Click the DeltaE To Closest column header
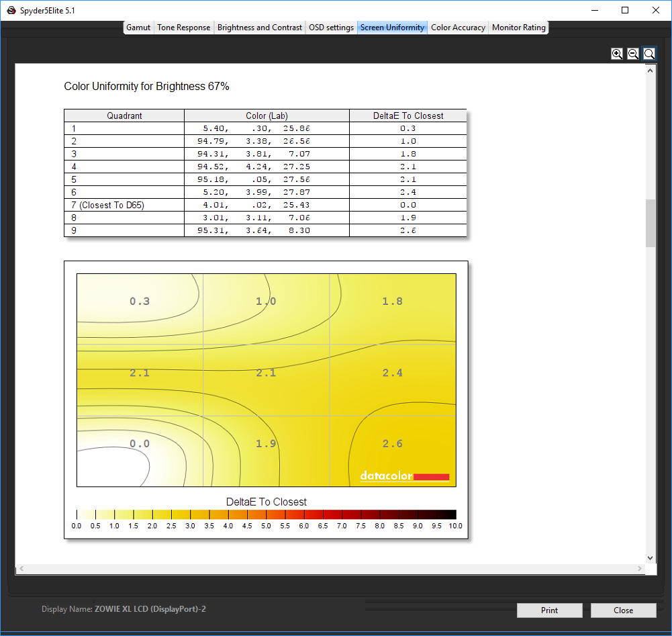 (x=408, y=116)
